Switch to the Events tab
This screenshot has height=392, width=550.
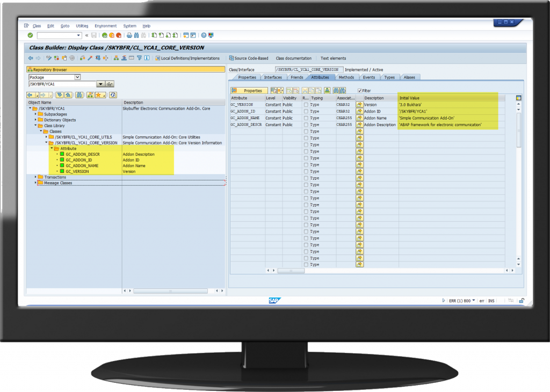368,77
